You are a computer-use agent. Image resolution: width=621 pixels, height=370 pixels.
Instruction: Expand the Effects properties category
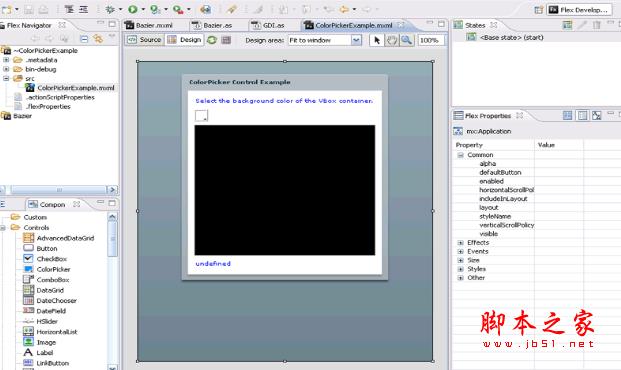(x=461, y=242)
